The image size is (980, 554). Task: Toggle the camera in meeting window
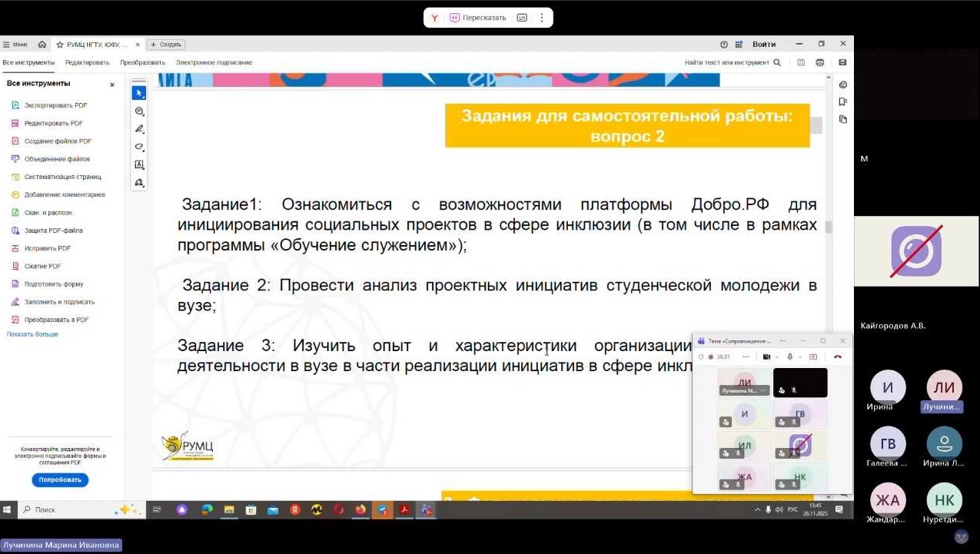pyautogui.click(x=766, y=357)
